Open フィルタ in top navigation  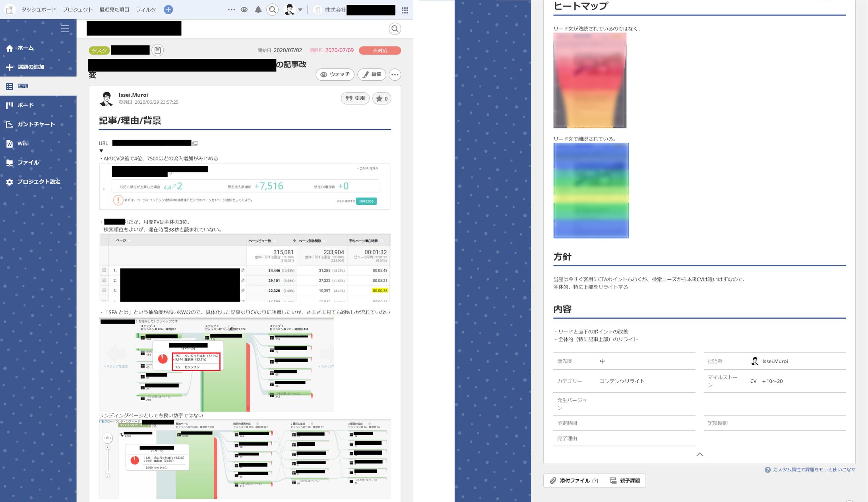click(146, 10)
